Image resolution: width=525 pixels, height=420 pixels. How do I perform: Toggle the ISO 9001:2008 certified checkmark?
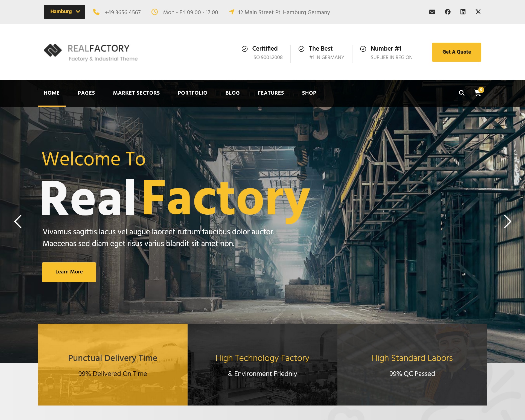coord(244,48)
